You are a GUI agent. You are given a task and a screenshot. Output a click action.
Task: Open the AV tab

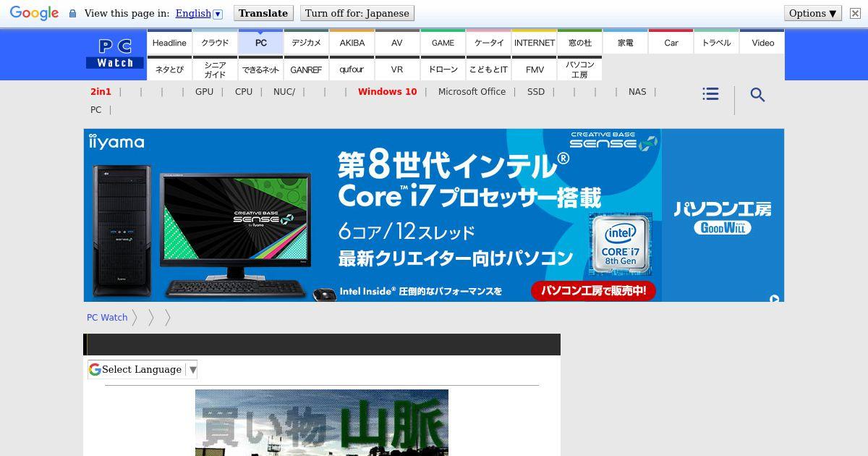coord(397,43)
